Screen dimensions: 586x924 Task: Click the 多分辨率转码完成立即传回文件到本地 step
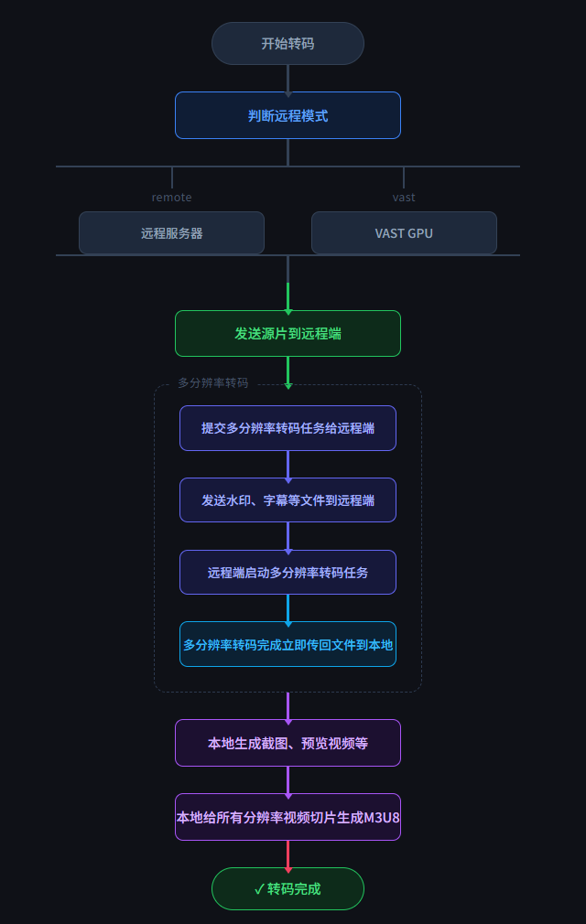coord(288,645)
